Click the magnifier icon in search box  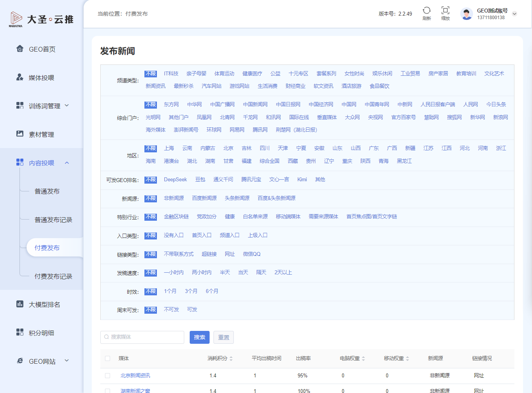click(x=106, y=337)
